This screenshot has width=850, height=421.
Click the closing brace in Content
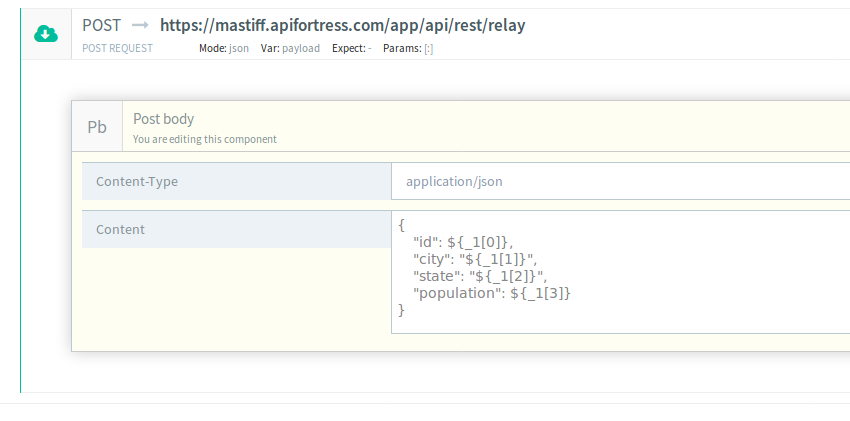click(x=402, y=310)
